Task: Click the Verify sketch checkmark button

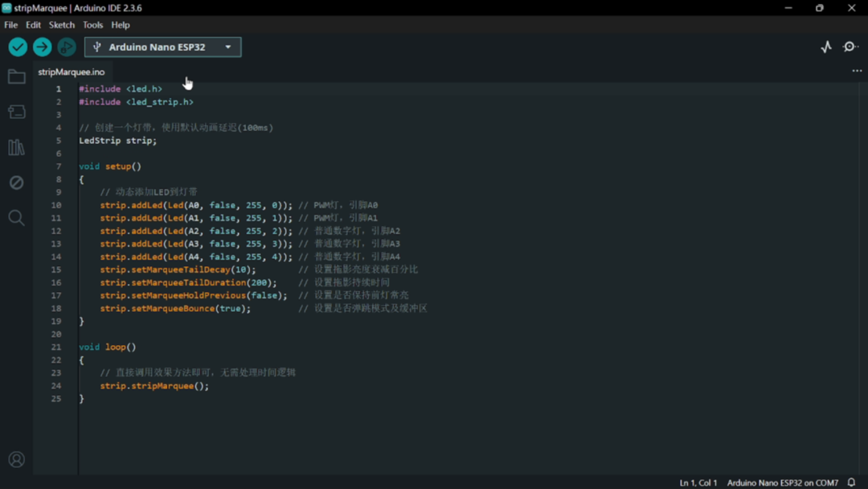Action: 18,47
